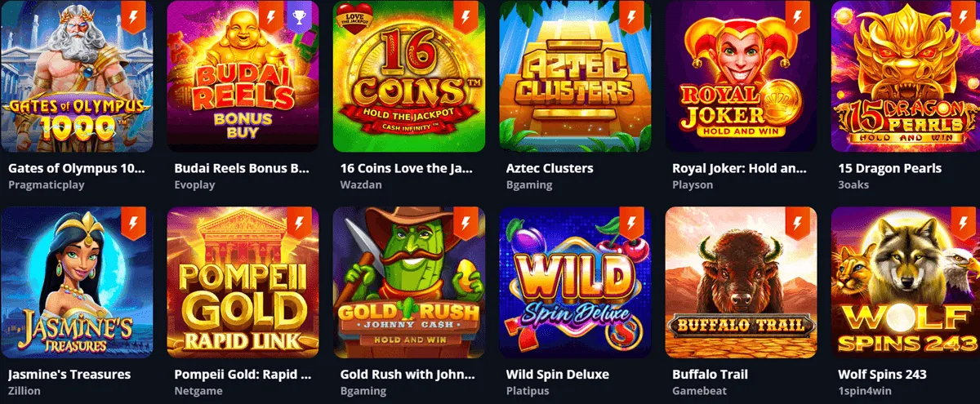Launch the Pompeii Gold Rapid Link thumbnail

point(243,282)
